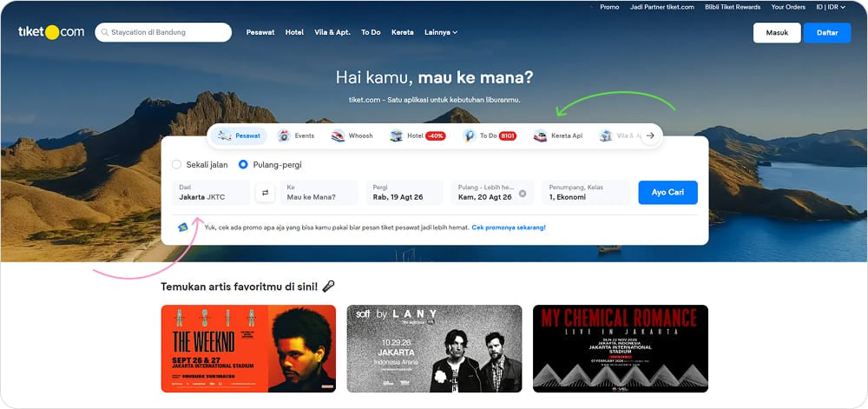This screenshot has width=868, height=409.
Task: Click the To Do balloon icon
Action: pyautogui.click(x=469, y=135)
